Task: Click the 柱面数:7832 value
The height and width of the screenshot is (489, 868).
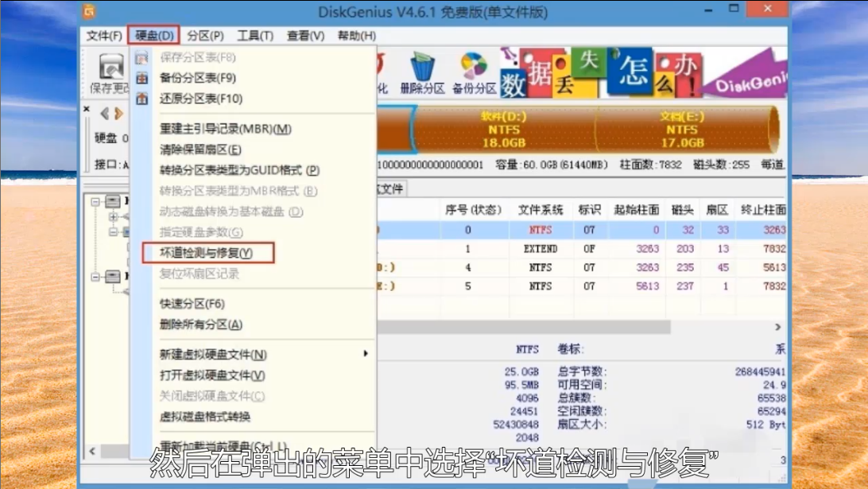Action: click(650, 165)
